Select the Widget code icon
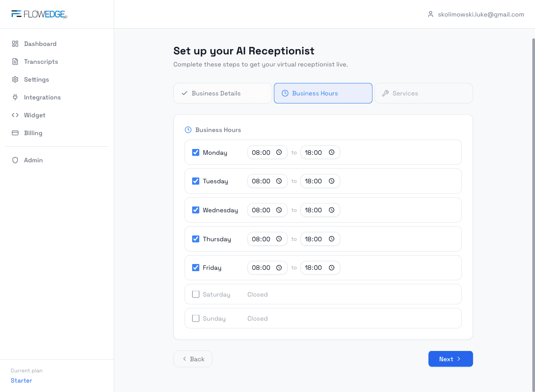Viewport: 535px width, 392px height. (15, 115)
